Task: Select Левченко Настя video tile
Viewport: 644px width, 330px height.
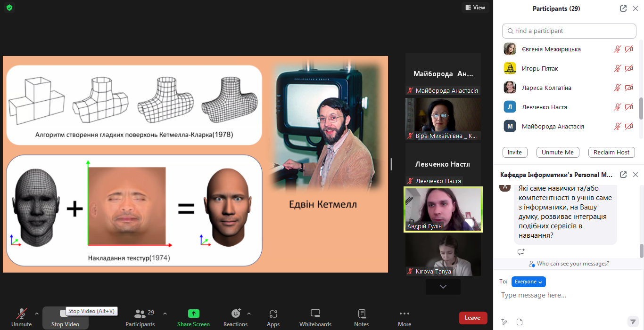Action: tap(443, 164)
